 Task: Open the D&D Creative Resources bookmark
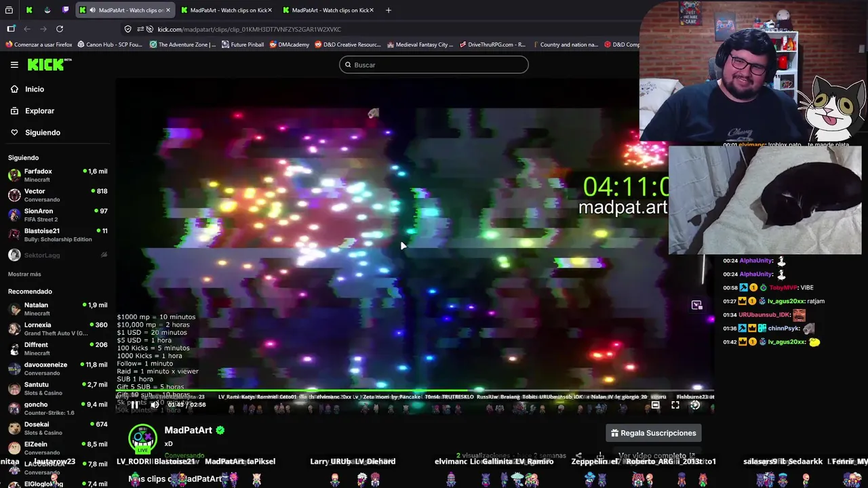pos(348,45)
